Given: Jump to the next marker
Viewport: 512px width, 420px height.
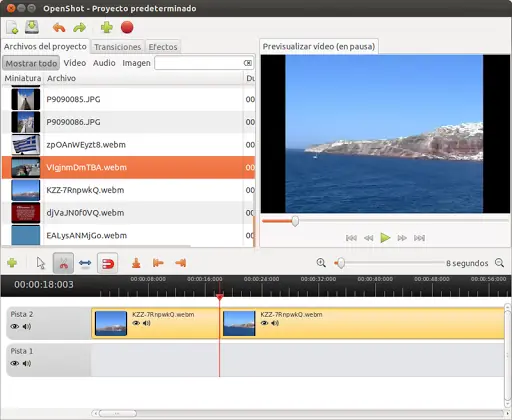Looking at the screenshot, I should tap(180, 263).
